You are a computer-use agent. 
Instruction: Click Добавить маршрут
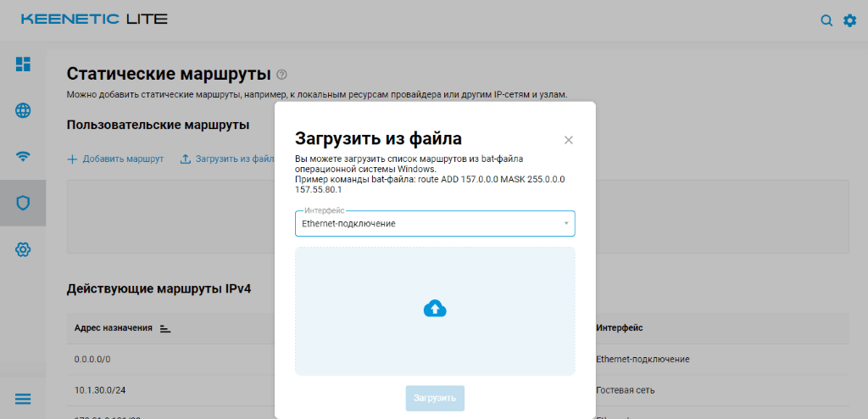click(x=115, y=159)
